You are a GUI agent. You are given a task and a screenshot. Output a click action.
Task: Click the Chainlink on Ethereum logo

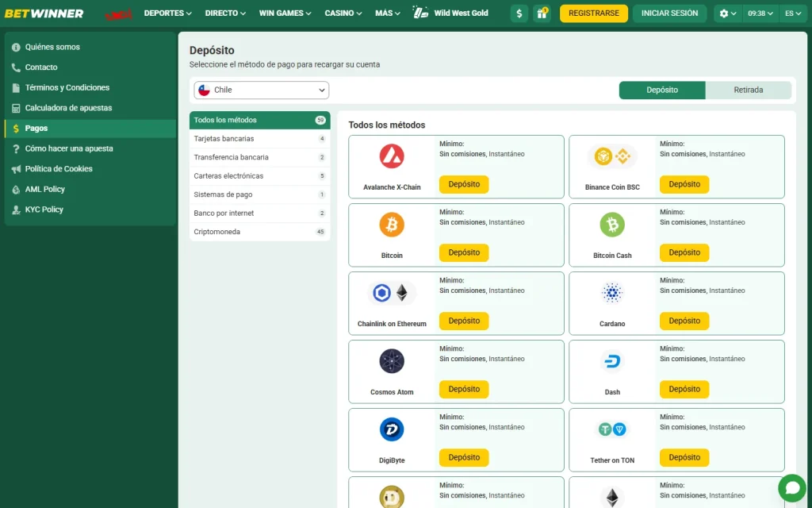pyautogui.click(x=392, y=293)
